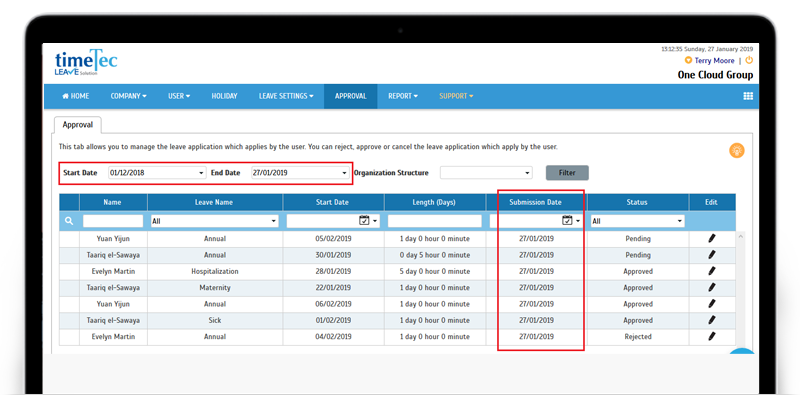Open the COMPANY menu
This screenshot has height=395, width=800.
[x=129, y=96]
